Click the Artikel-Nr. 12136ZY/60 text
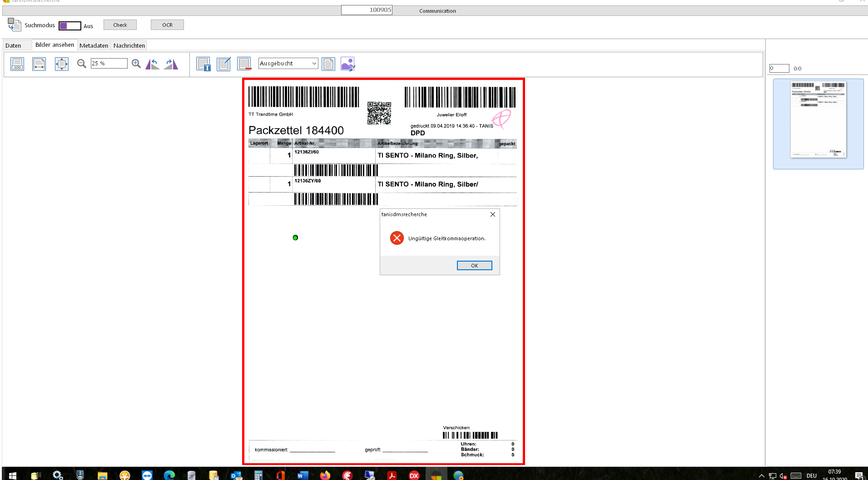Image resolution: width=868 pixels, height=480 pixels. tap(308, 181)
